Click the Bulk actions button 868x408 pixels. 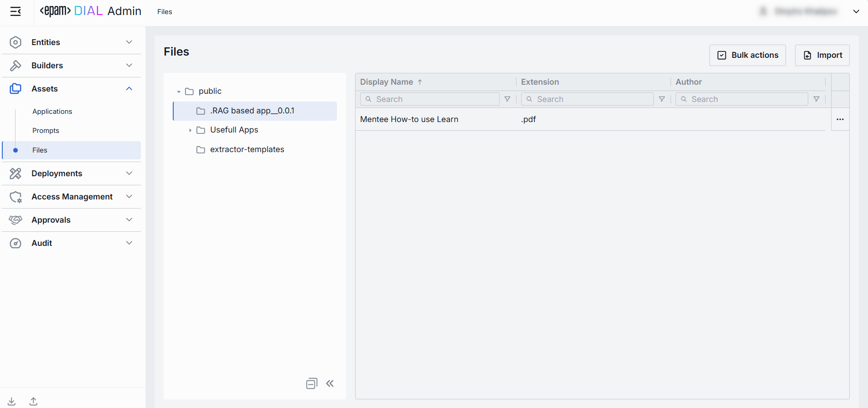(747, 55)
